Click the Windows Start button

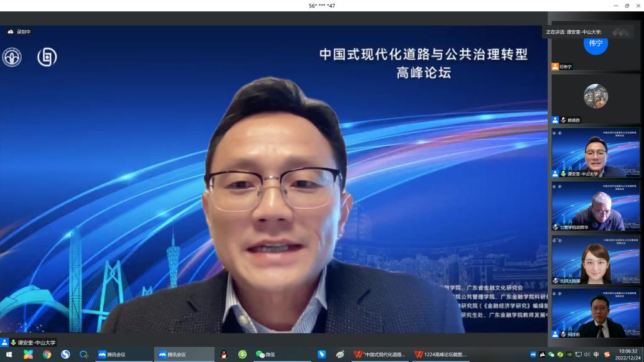[9, 354]
